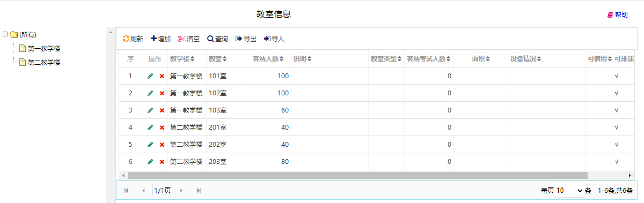Click the 导出 export button

(246, 39)
